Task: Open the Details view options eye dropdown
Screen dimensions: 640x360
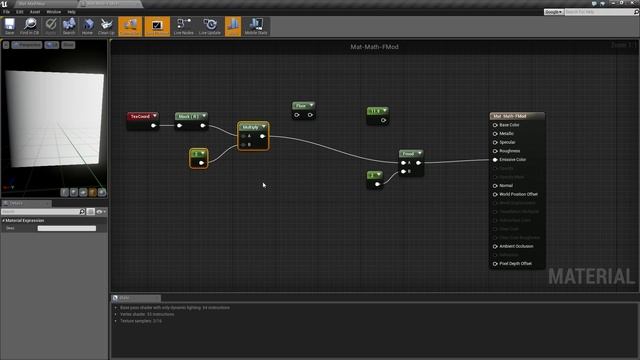Action: 101,211
